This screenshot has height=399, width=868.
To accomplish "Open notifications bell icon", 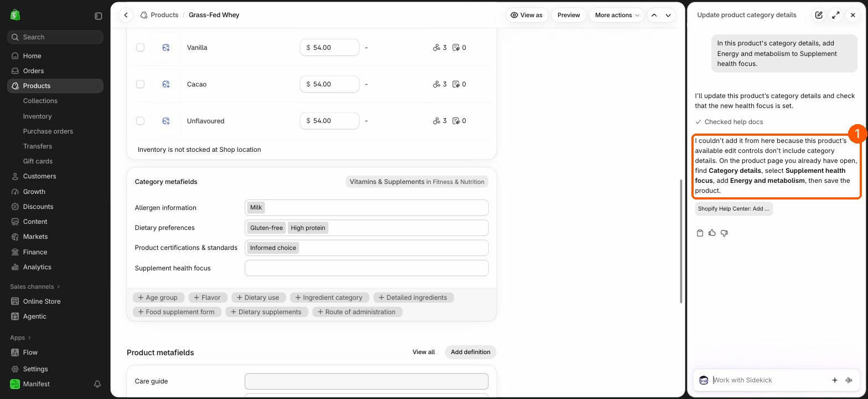I will [97, 384].
